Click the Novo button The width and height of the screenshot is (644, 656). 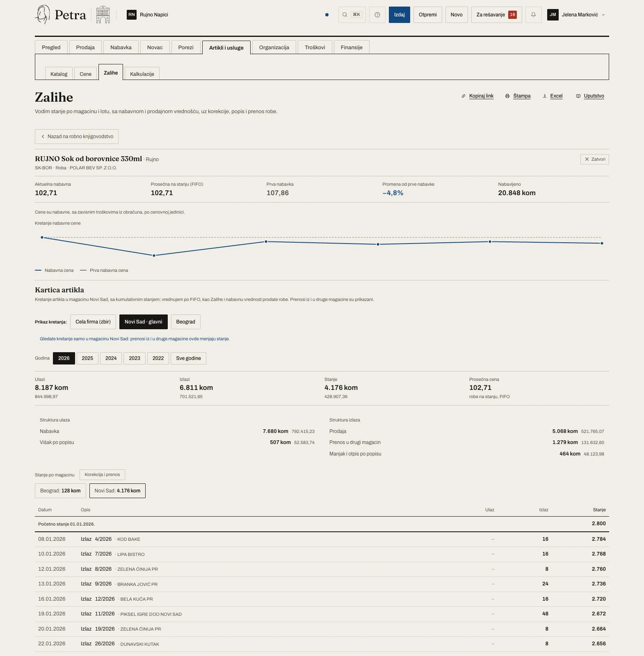[457, 15]
